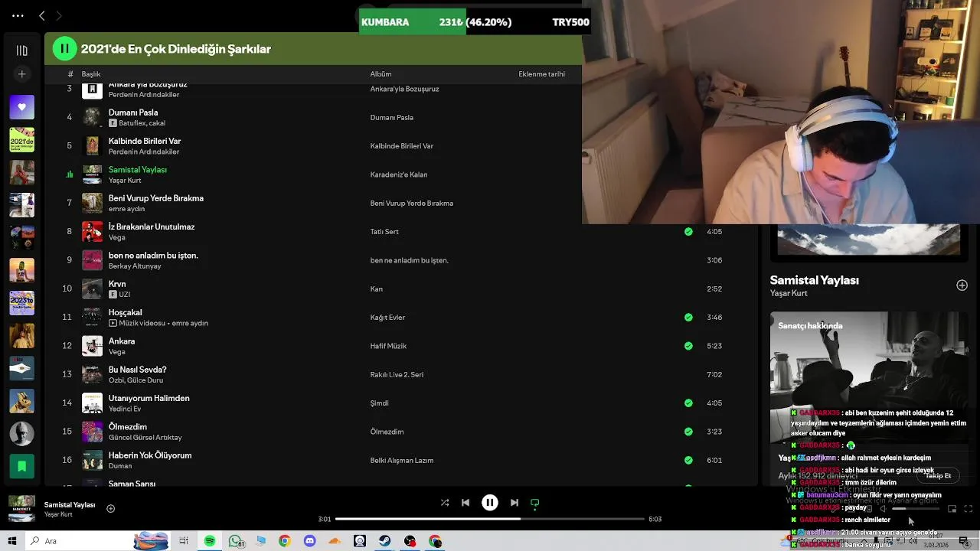Open artist emre aydın under track 7
This screenshot has height=551, width=980.
(x=126, y=209)
